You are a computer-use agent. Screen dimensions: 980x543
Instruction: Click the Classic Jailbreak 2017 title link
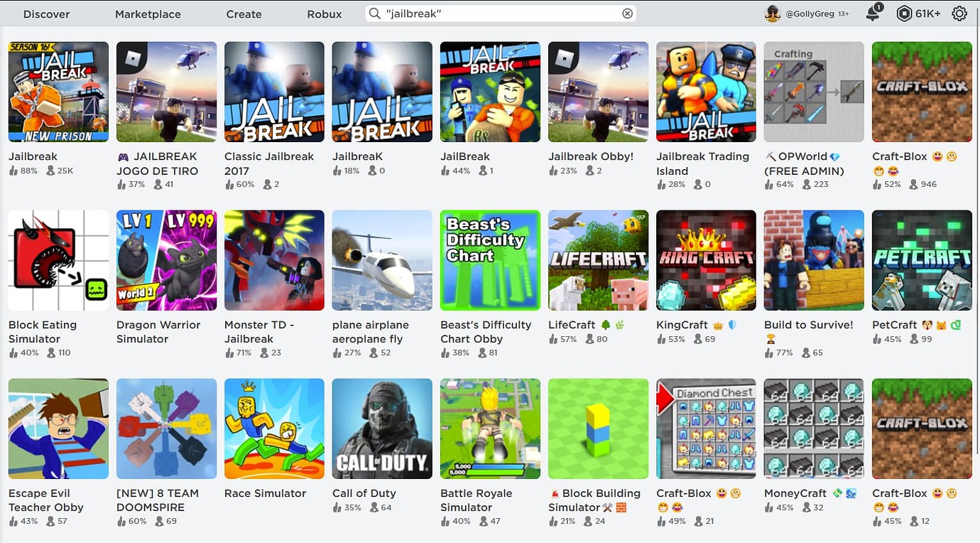click(x=269, y=163)
